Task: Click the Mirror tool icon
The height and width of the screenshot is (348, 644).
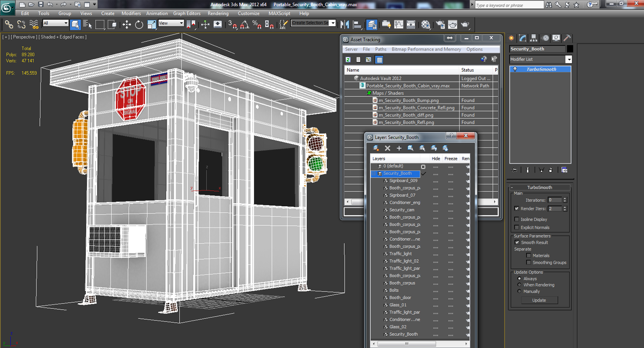Action: pos(345,24)
